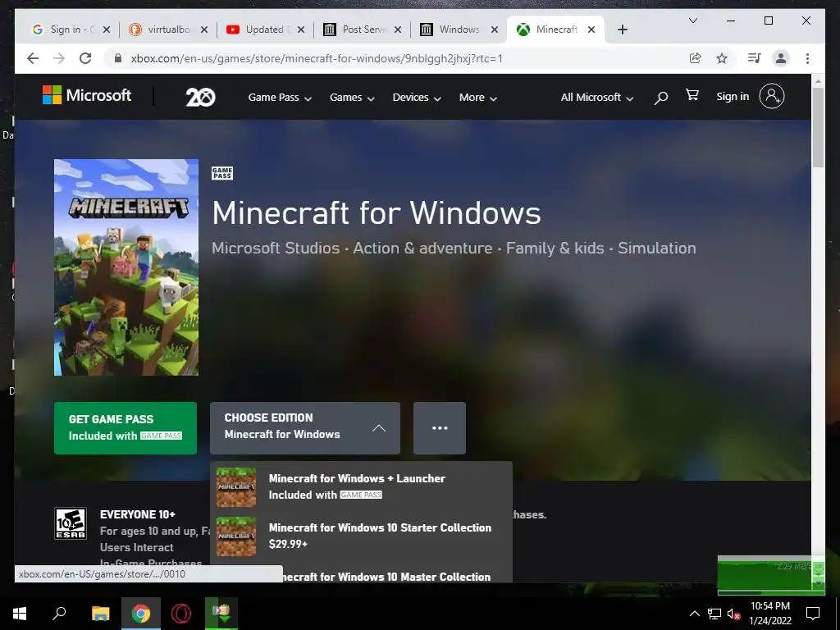Open the tab search chevron in title bar

[692, 21]
